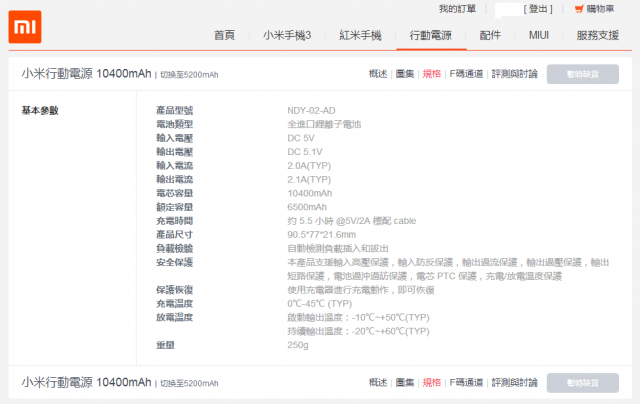The width and height of the screenshot is (640, 404).
Task: Click rated capacity value 6500mAh
Action: pyautogui.click(x=307, y=207)
